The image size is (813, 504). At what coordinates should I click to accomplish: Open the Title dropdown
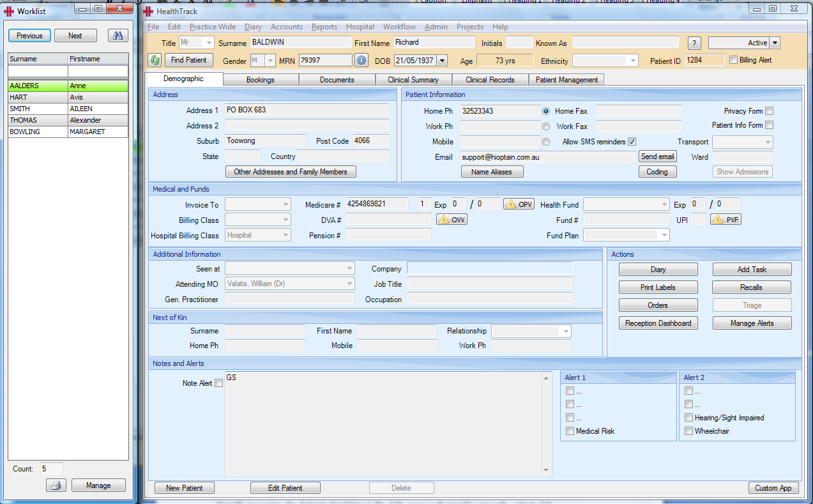208,43
